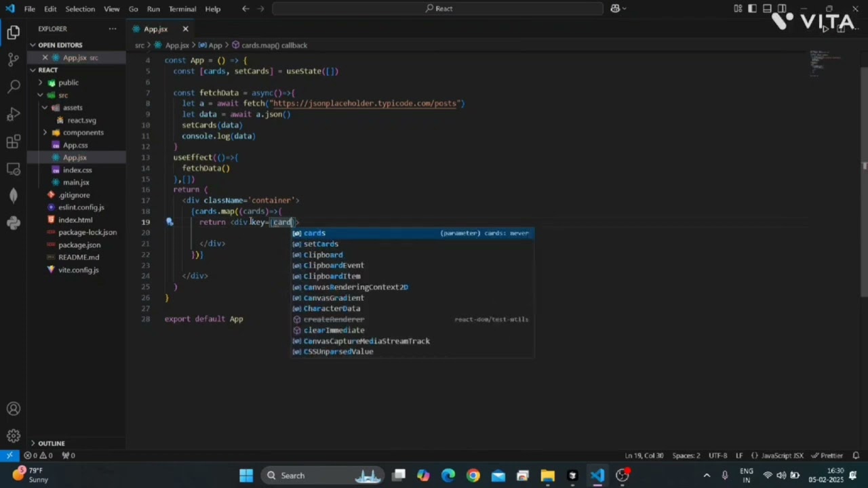Image resolution: width=868 pixels, height=488 pixels.
Task: Toggle primary side bar visibility
Action: (x=752, y=9)
